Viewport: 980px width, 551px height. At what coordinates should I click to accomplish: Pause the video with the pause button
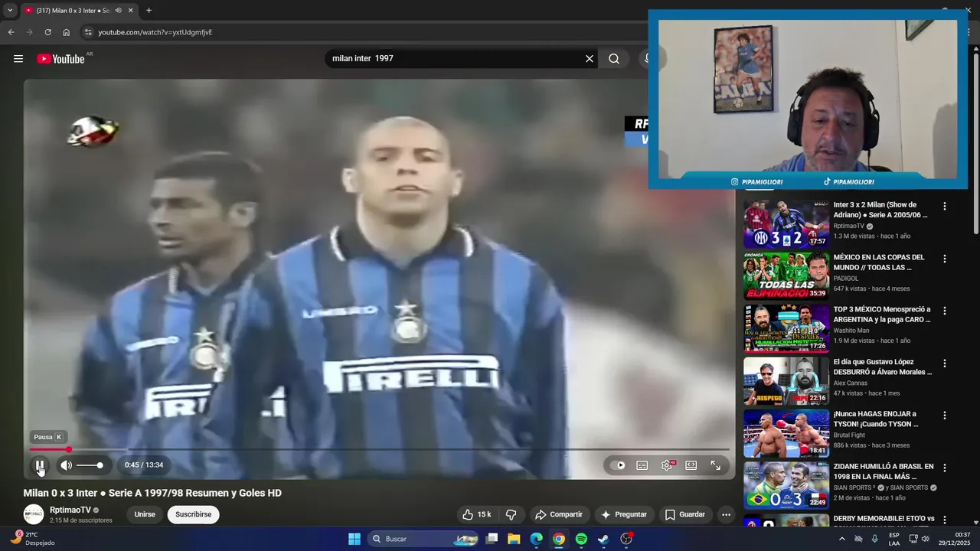(40, 465)
